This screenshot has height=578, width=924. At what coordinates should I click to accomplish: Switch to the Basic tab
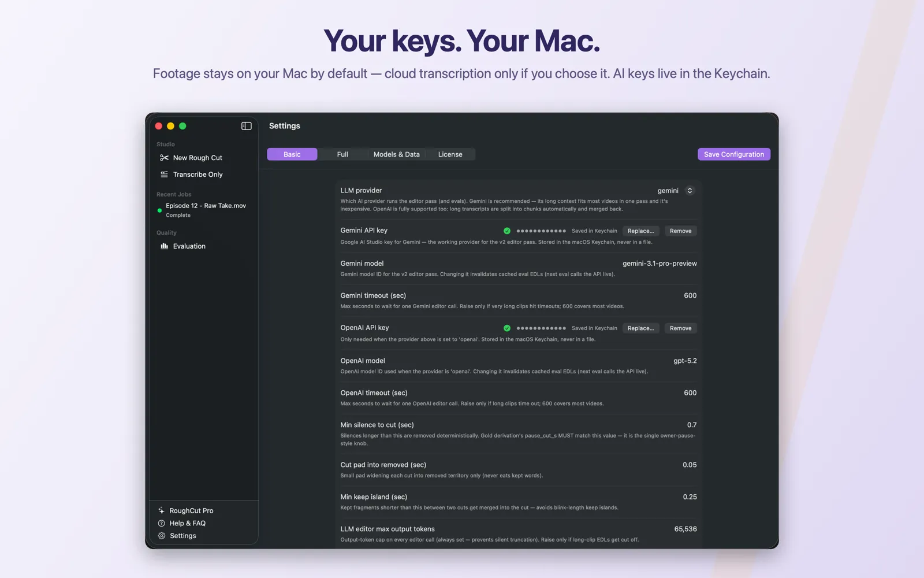(x=292, y=154)
